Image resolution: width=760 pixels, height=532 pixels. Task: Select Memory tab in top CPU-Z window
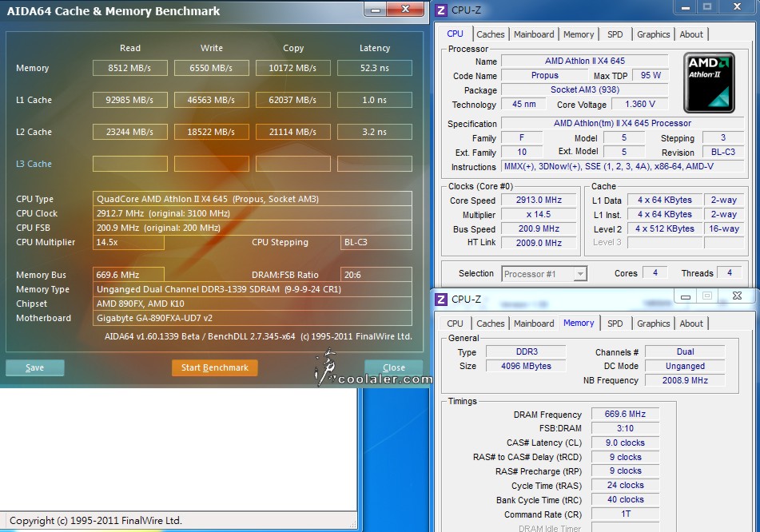(x=579, y=34)
